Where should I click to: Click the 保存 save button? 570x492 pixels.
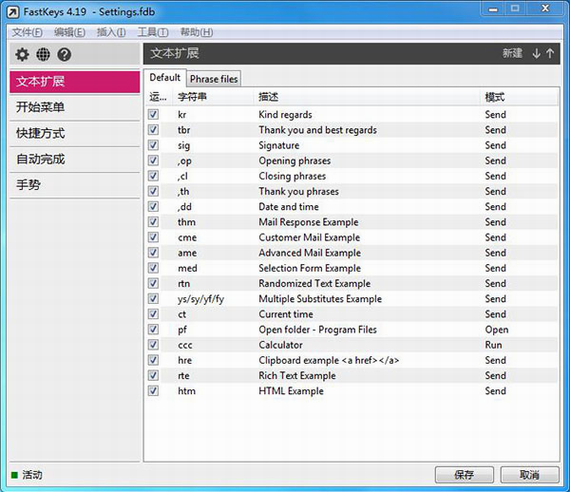464,475
